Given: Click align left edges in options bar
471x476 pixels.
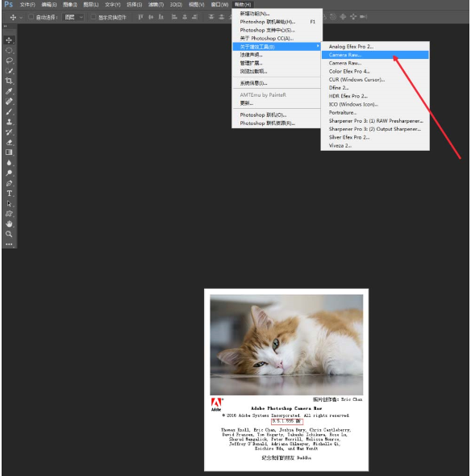Looking at the screenshot, I should (174, 17).
